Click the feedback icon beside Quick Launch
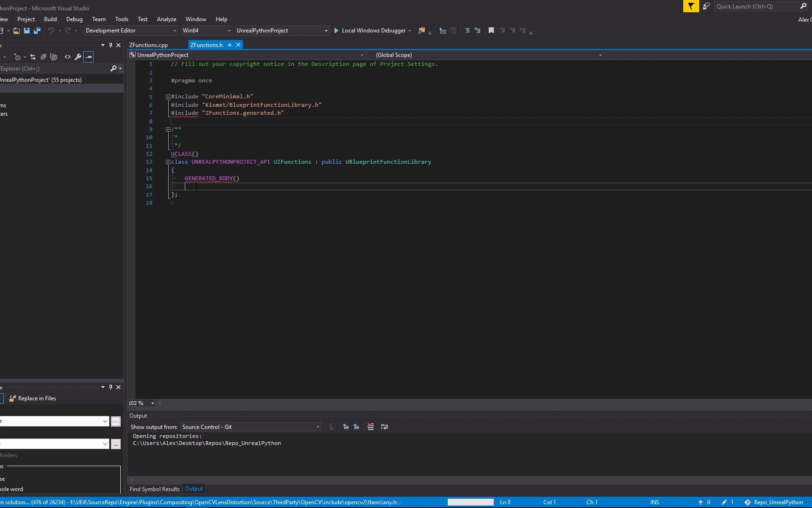Viewport: 812px width, 508px height. pos(706,6)
